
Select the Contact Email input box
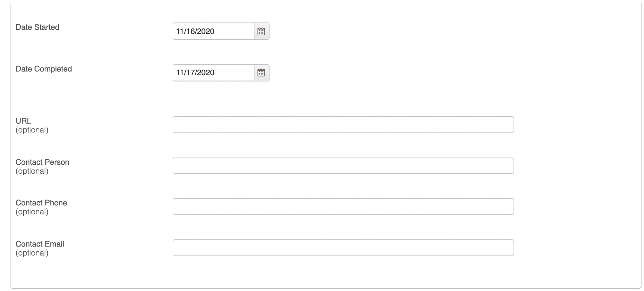[343, 248]
